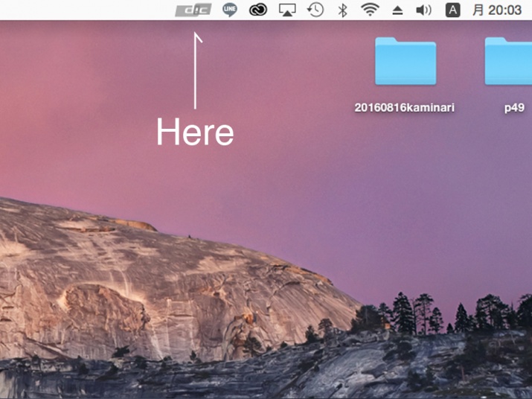532x399 pixels.
Task: Click the white 'Here' annotation text
Action: (x=195, y=133)
